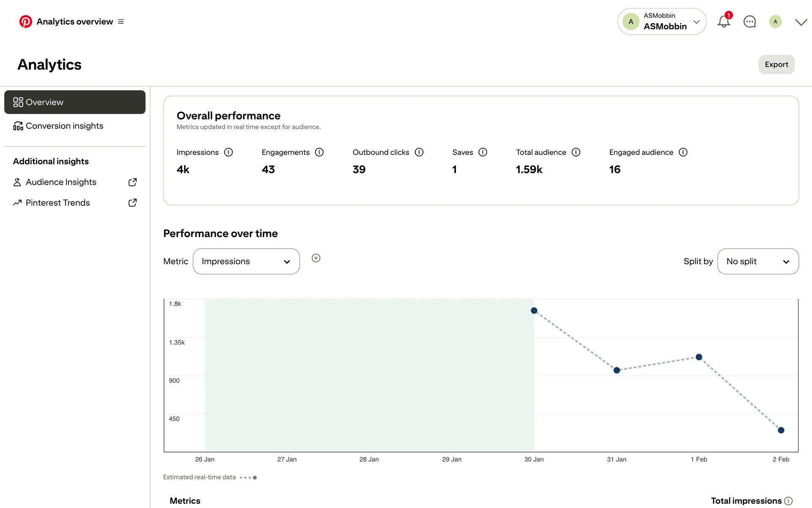Show info for Engaged audience

(x=683, y=152)
